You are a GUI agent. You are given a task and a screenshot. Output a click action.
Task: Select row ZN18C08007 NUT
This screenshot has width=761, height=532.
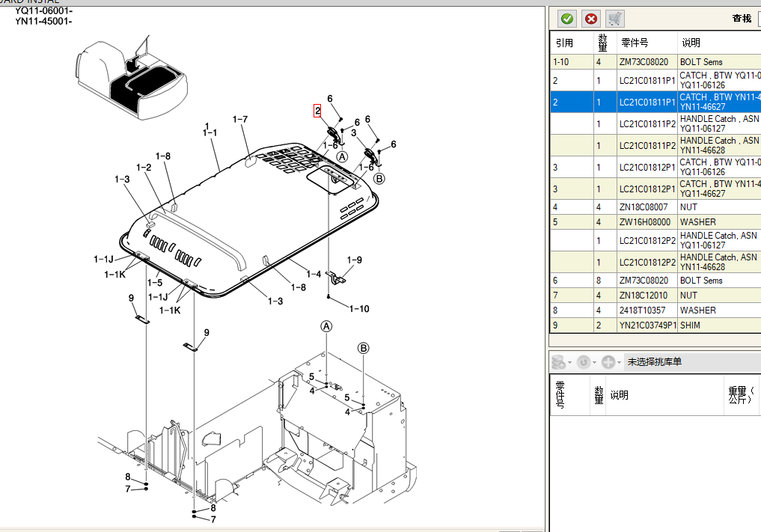[x=655, y=207]
